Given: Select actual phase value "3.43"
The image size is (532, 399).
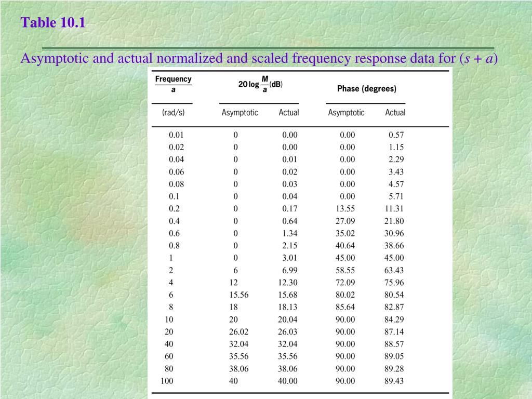Looking at the screenshot, I should pyautogui.click(x=396, y=171).
